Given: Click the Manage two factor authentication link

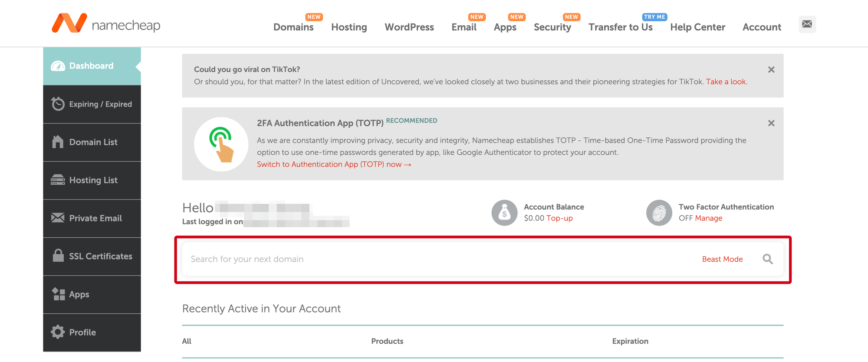Looking at the screenshot, I should 709,218.
